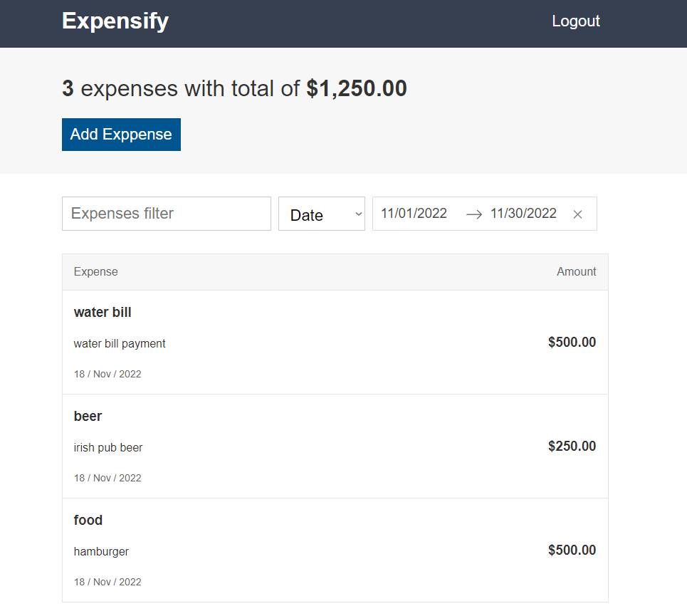
Task: Select the water bill expense entry
Action: tap(335, 342)
